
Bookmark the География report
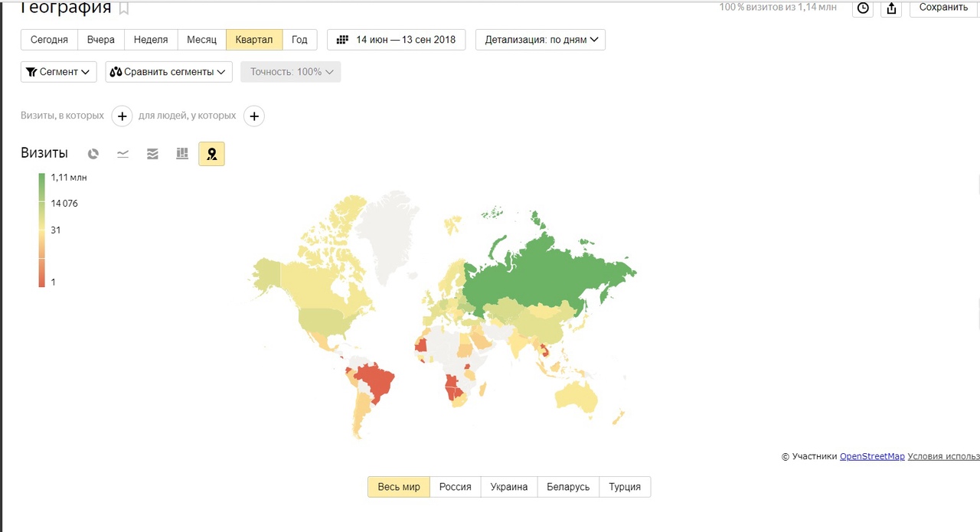[x=124, y=8]
